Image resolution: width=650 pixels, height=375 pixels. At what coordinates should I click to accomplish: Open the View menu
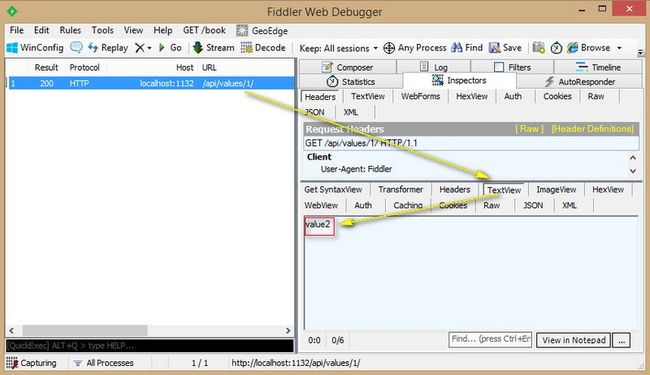(x=133, y=30)
